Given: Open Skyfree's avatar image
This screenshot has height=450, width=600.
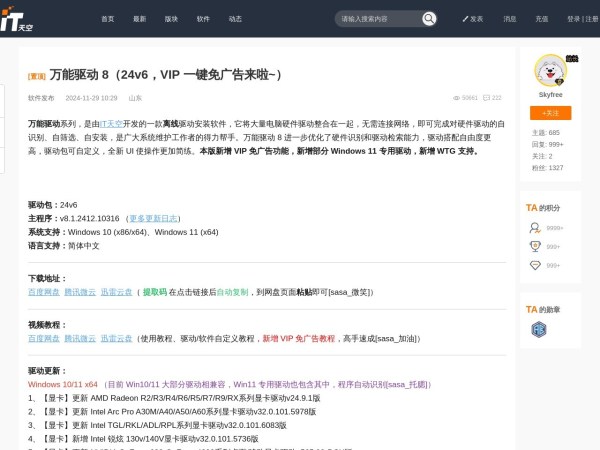Looking at the screenshot, I should pos(550,70).
